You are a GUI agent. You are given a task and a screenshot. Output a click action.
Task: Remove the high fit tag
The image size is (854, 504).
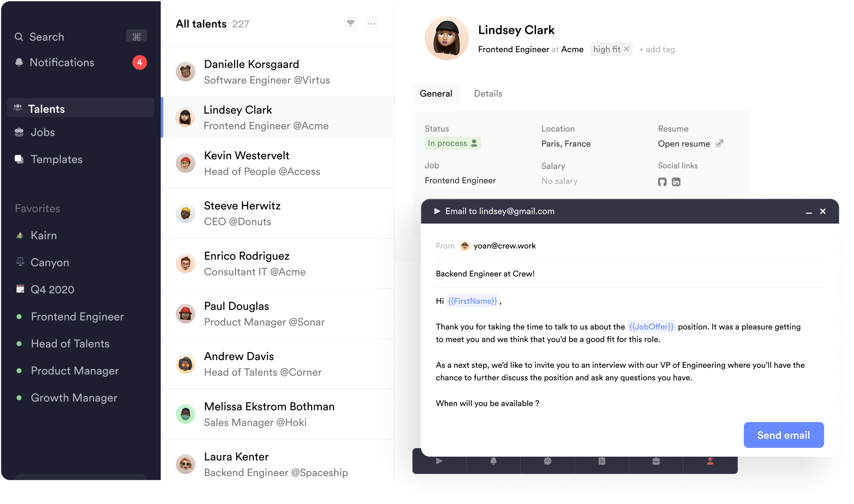click(x=626, y=49)
